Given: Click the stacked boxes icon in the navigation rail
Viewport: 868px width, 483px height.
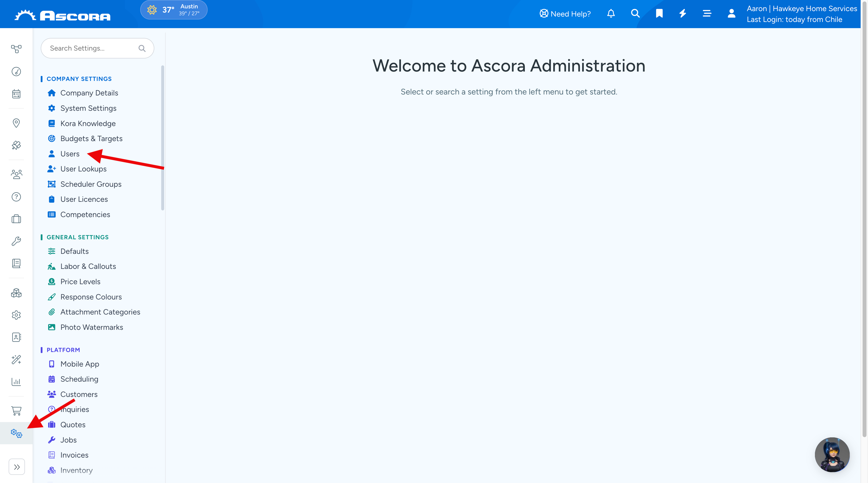Looking at the screenshot, I should (16, 293).
